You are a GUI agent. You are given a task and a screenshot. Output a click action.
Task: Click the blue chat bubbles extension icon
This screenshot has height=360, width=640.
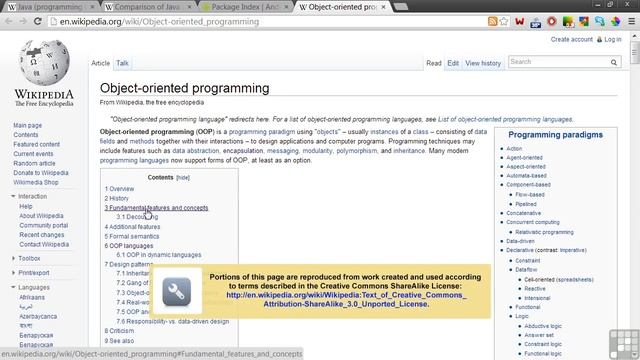coord(600,21)
